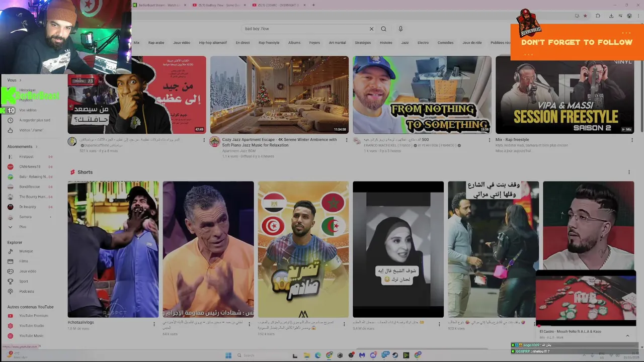The height and width of the screenshot is (362, 644).
Task: Select the Electro filter chip
Action: tap(423, 43)
